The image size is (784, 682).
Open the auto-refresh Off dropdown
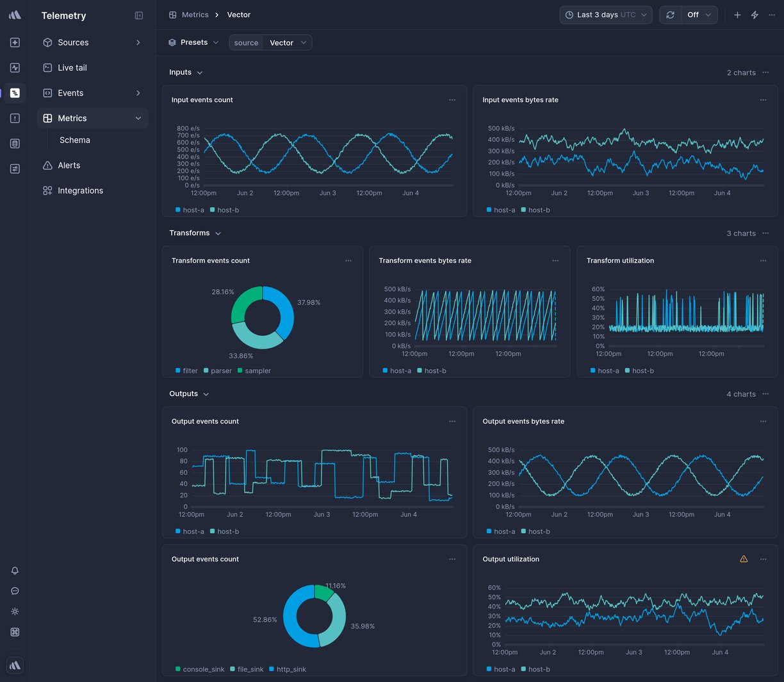click(699, 15)
